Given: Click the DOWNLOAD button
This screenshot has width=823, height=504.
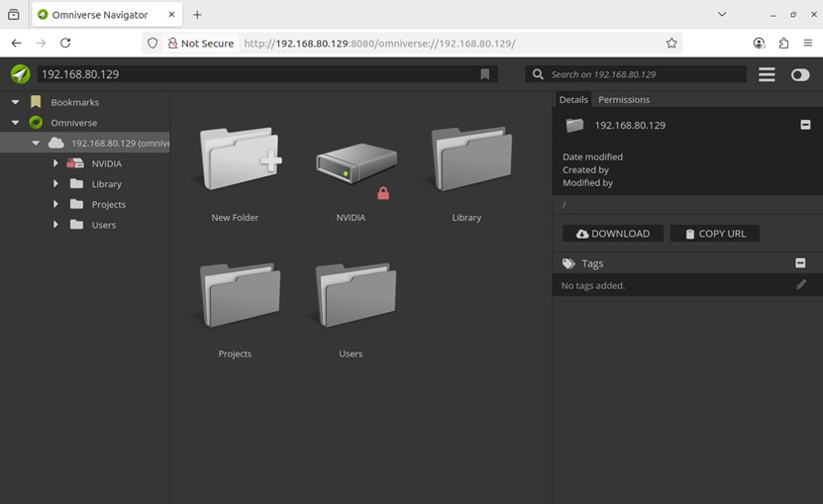Looking at the screenshot, I should point(612,234).
